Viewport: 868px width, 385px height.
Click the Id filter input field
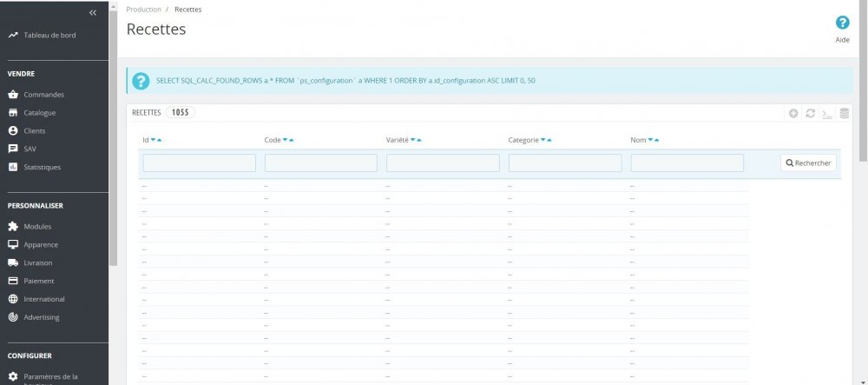click(200, 163)
